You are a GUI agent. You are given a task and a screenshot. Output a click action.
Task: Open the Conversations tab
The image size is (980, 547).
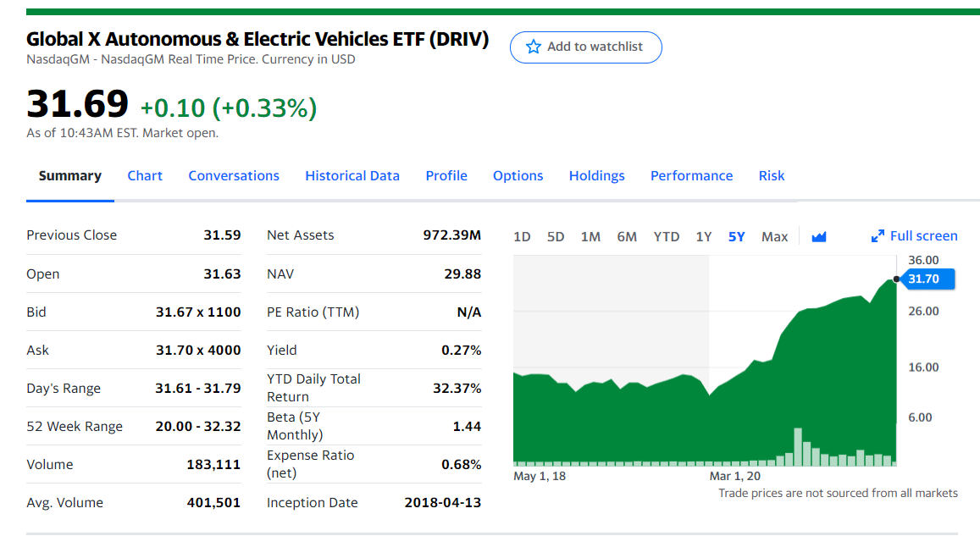coord(234,175)
